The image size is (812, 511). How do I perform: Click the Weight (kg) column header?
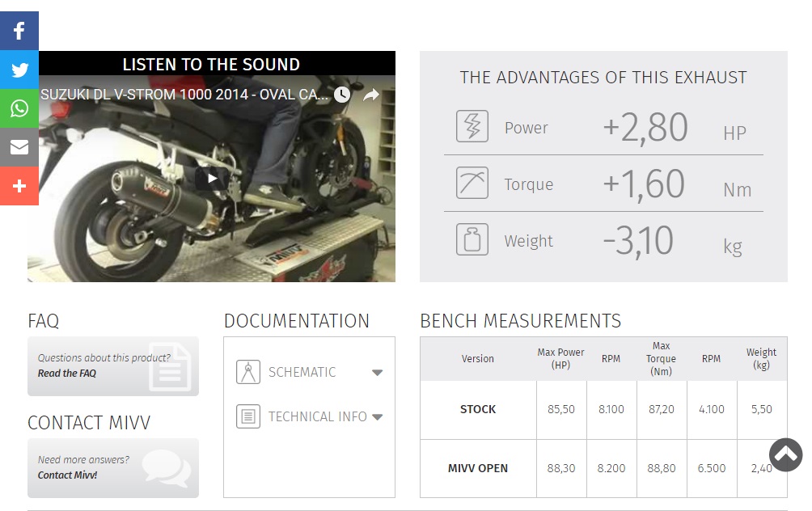(761, 359)
